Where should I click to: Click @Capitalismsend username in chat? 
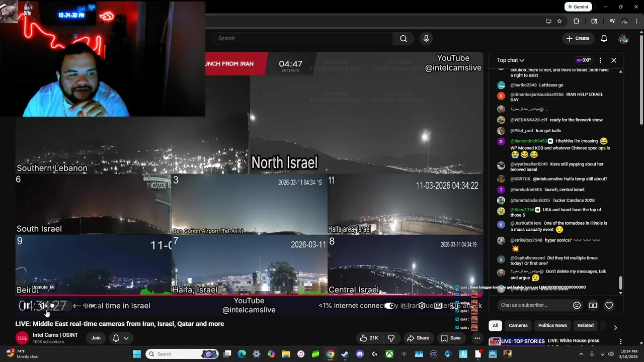point(527,258)
